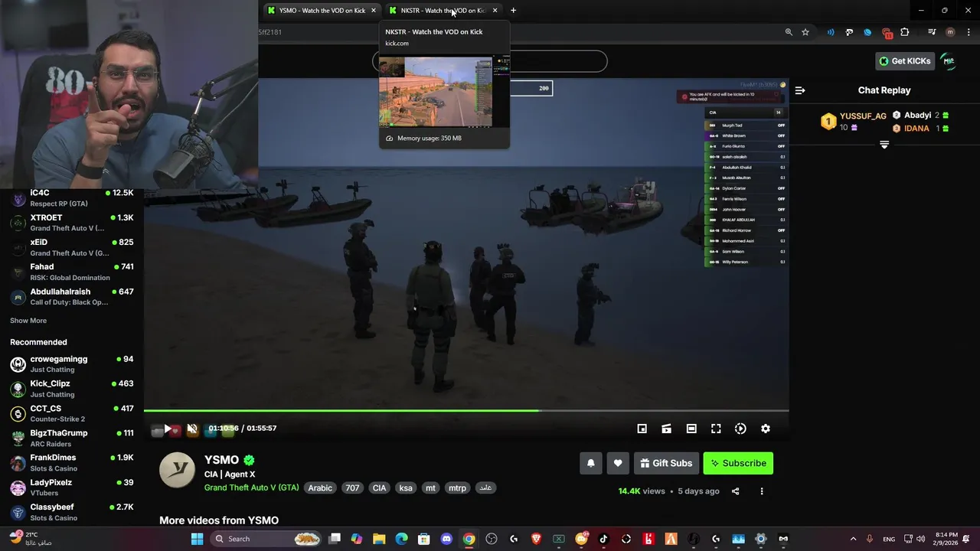Viewport: 980px width, 551px height.
Task: Switch to the YSMO browser tab
Action: pyautogui.click(x=322, y=10)
